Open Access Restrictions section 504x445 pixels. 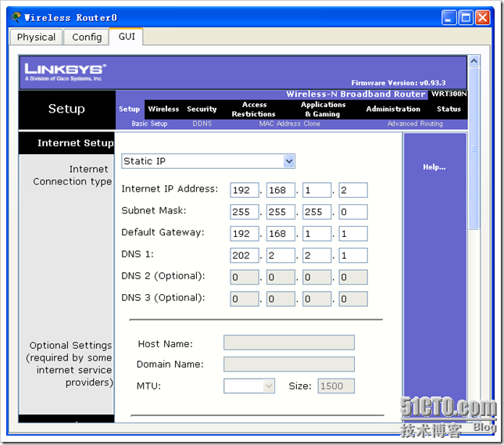click(254, 109)
